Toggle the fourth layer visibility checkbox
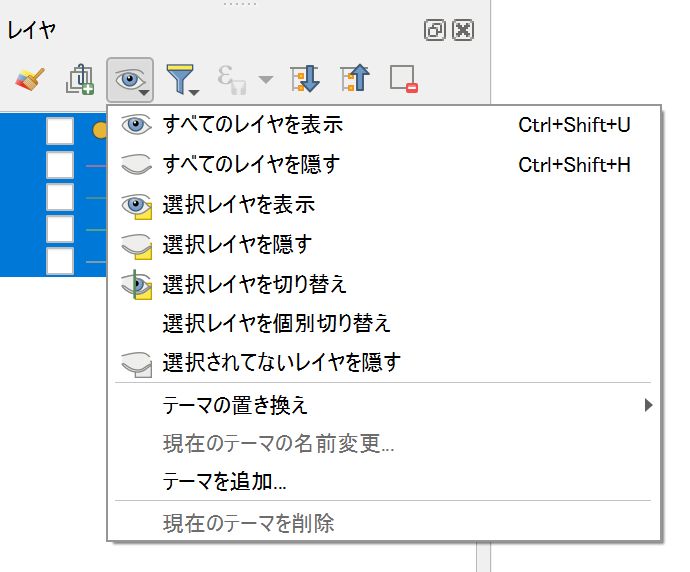Viewport: 690px width, 572px height. coord(60,229)
